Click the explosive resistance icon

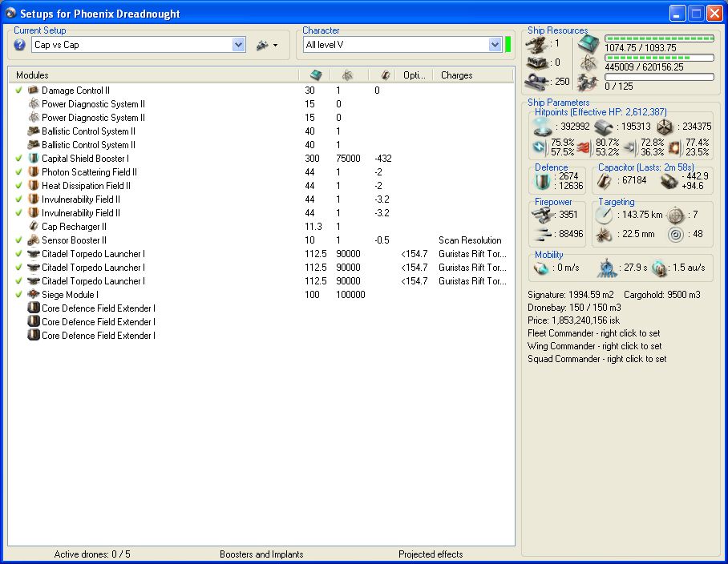click(674, 147)
